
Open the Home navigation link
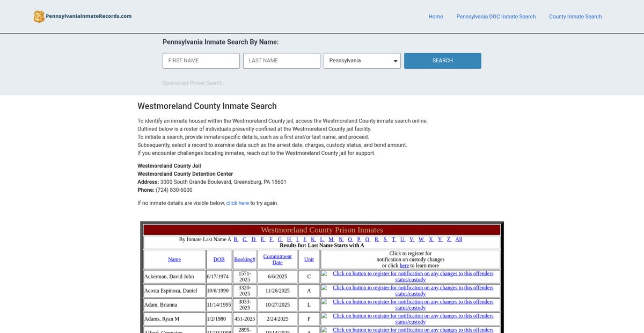click(x=436, y=17)
